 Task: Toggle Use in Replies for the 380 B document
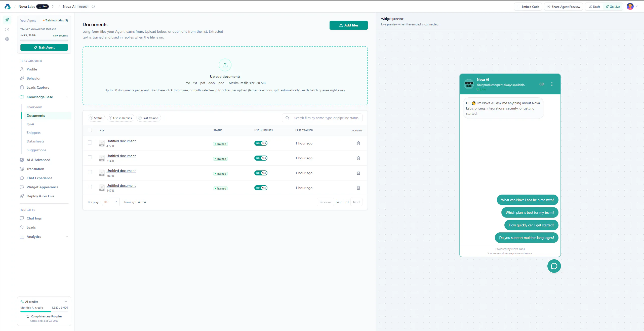tap(261, 173)
